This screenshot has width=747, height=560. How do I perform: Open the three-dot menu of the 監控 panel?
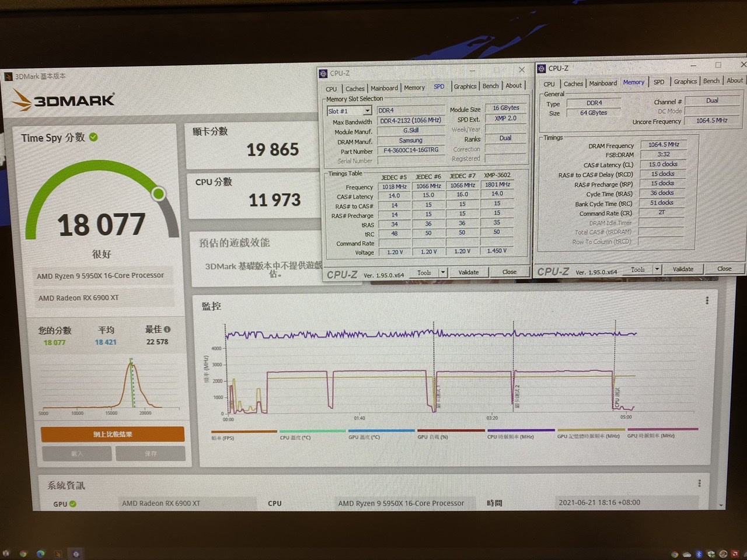point(707,300)
